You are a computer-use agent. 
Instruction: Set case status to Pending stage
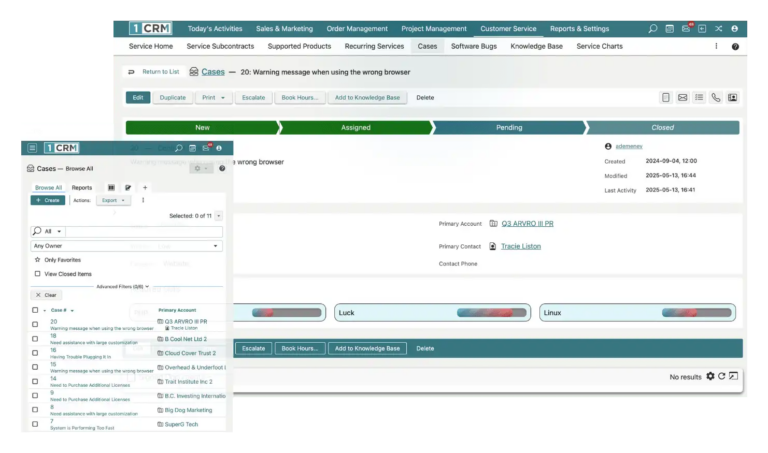click(x=509, y=127)
